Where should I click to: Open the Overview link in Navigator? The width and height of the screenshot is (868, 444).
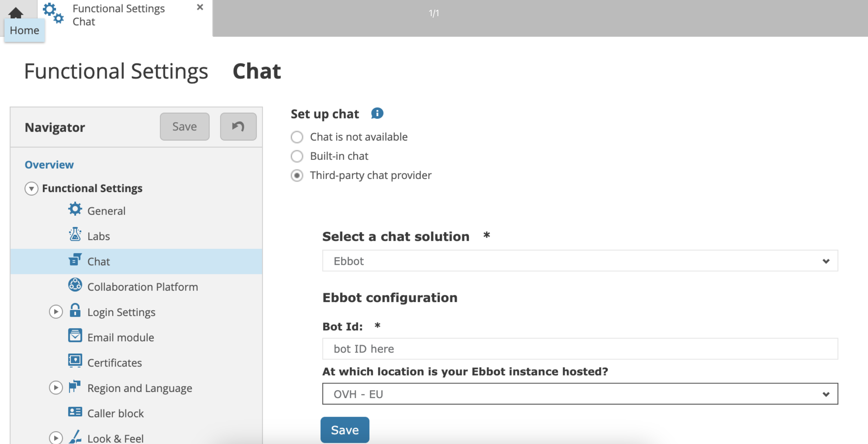click(x=49, y=165)
